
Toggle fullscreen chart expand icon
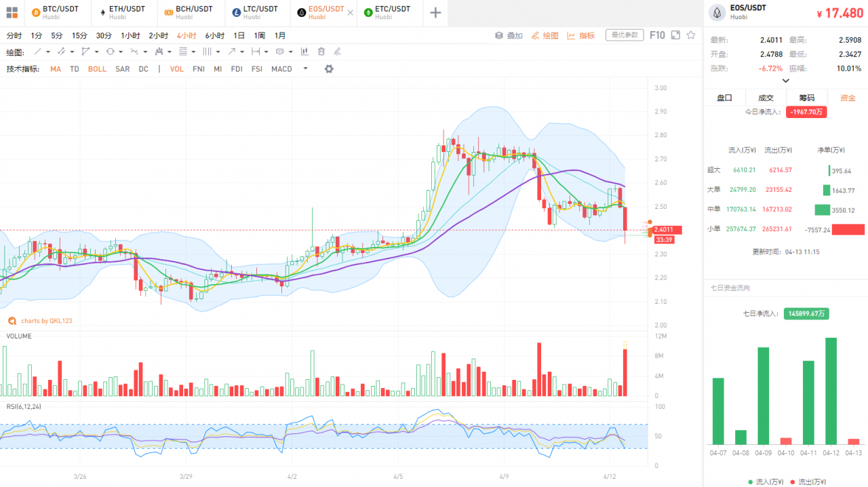(x=675, y=35)
